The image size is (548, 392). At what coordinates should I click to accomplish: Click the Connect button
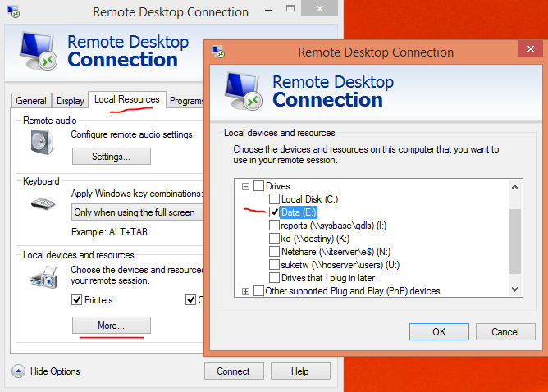pyautogui.click(x=234, y=371)
